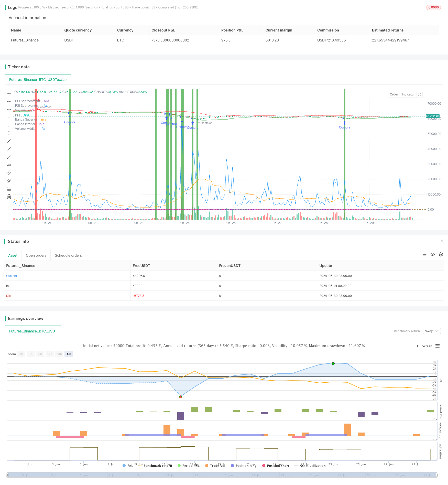Image resolution: width=448 pixels, height=485 pixels.
Task: Toggle the Benchmark return series in legend
Action: tap(155, 466)
